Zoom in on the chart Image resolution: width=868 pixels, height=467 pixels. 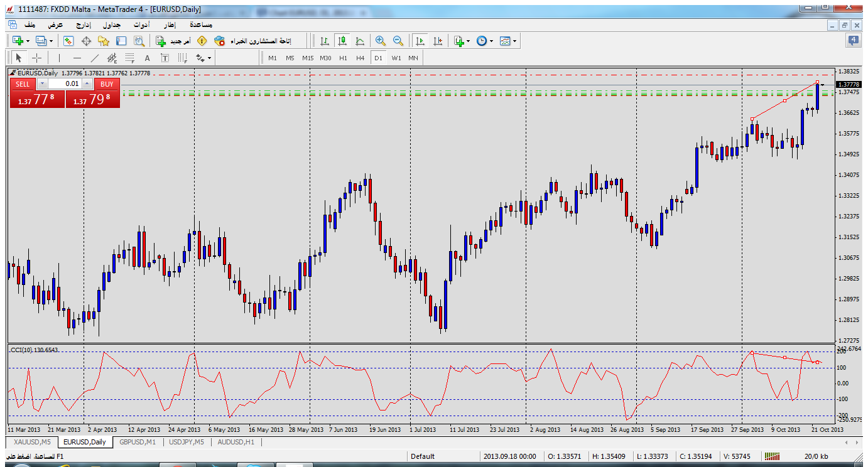pyautogui.click(x=380, y=41)
